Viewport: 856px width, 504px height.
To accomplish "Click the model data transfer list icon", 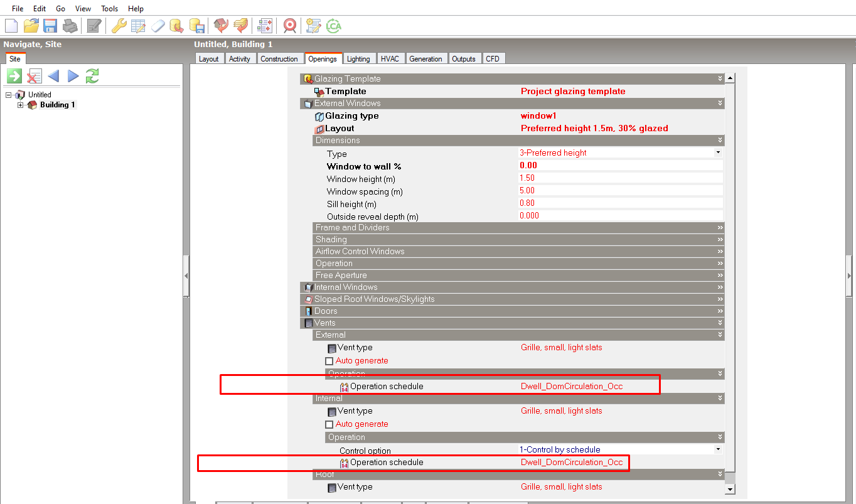I will (x=265, y=26).
